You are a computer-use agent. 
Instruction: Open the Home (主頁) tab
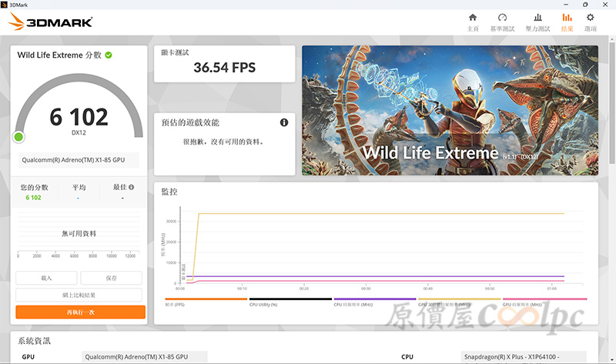pos(473,22)
